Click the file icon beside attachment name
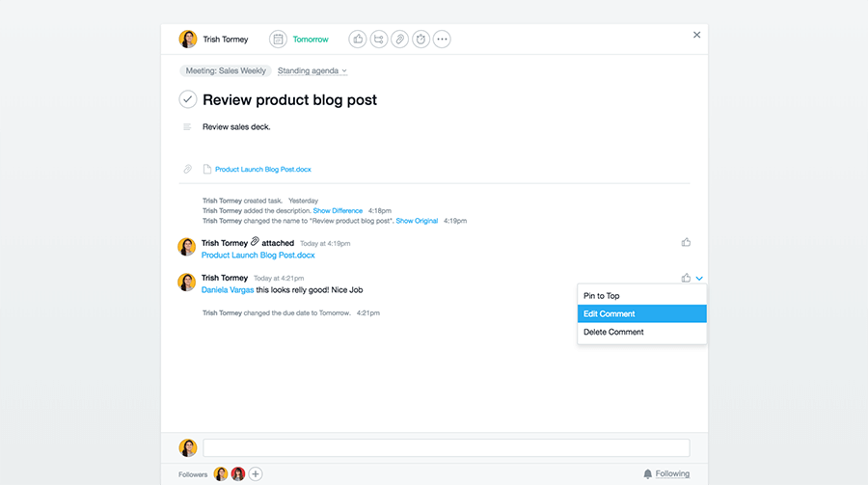The height and width of the screenshot is (485, 868). point(207,170)
